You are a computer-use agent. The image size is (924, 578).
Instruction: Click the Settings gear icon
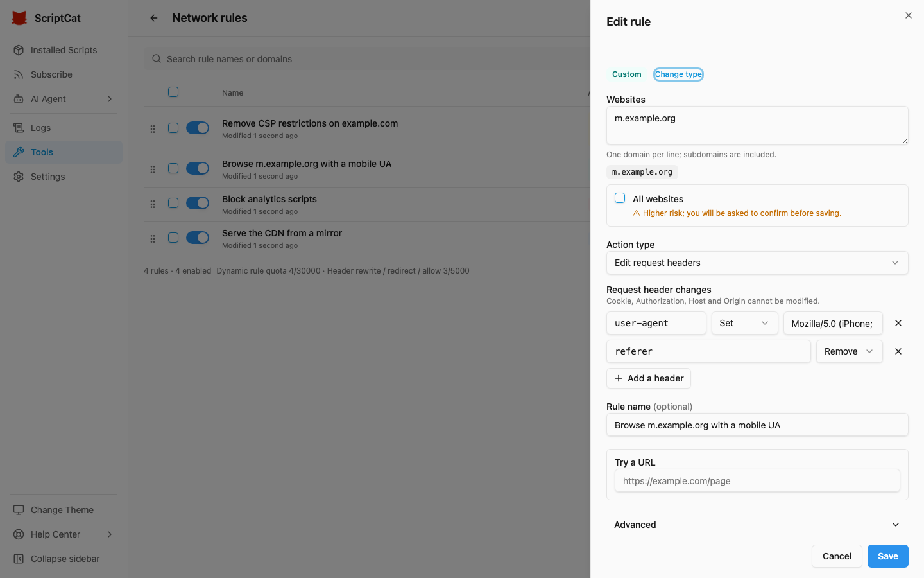(x=19, y=177)
